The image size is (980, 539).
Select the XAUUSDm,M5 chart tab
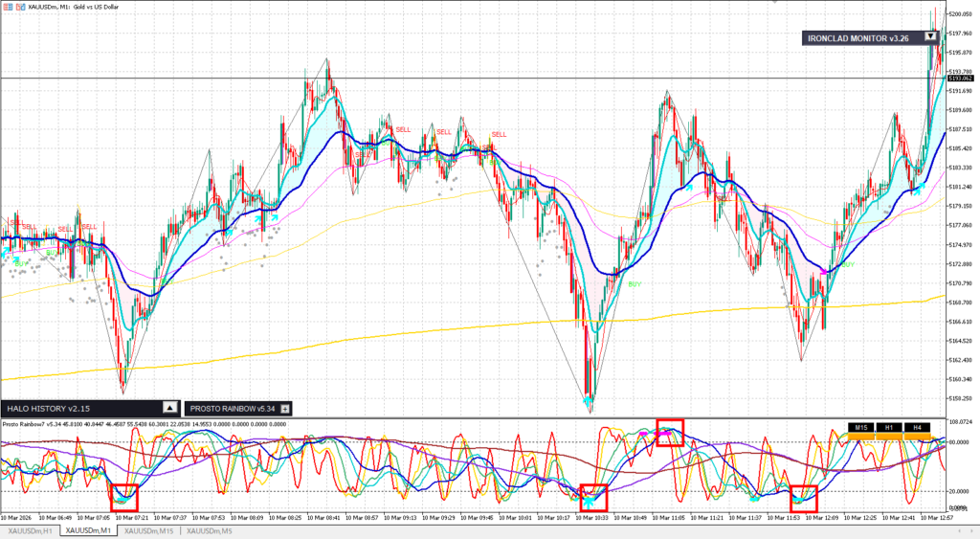pyautogui.click(x=209, y=530)
